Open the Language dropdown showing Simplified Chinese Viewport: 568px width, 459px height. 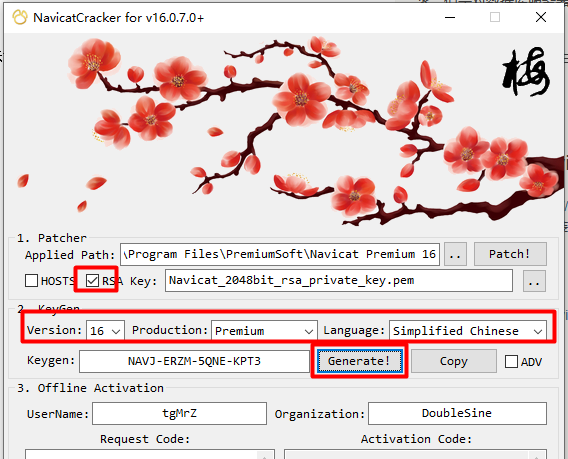click(468, 331)
